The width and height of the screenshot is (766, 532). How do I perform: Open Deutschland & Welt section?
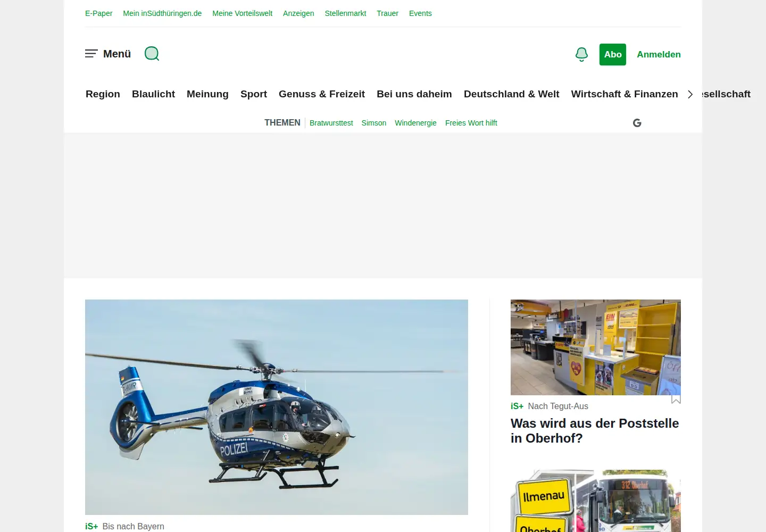[x=511, y=94]
